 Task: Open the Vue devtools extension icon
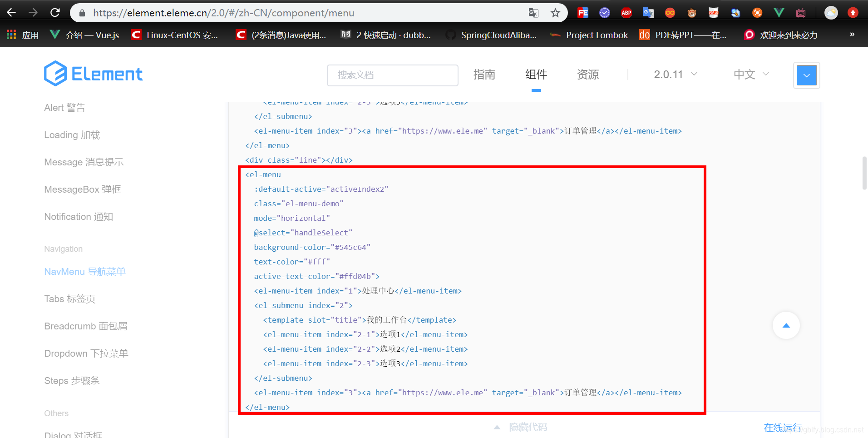coord(779,13)
